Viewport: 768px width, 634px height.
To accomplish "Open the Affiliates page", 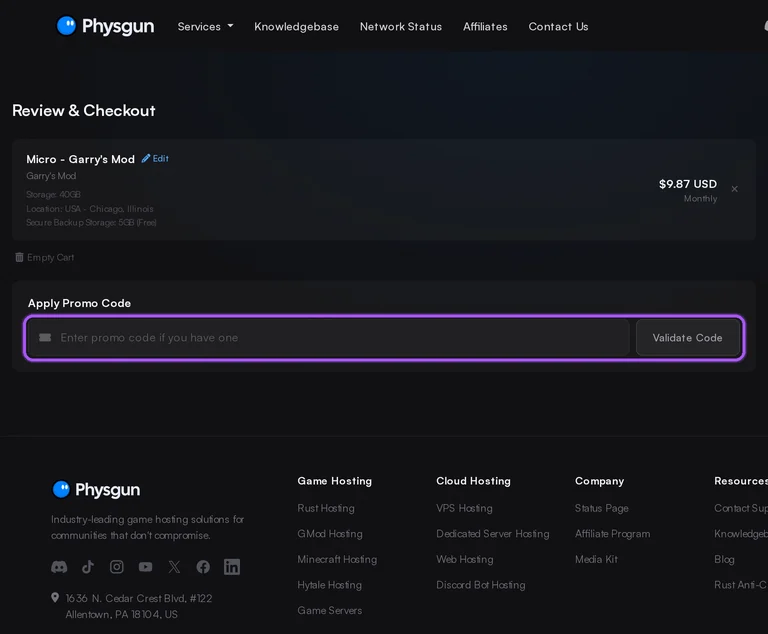I will coord(485,26).
